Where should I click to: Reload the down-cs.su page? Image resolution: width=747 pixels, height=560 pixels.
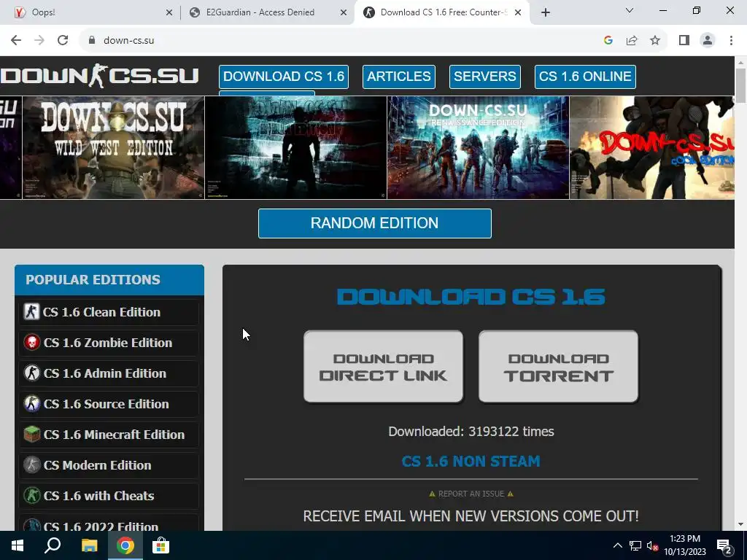(63, 41)
